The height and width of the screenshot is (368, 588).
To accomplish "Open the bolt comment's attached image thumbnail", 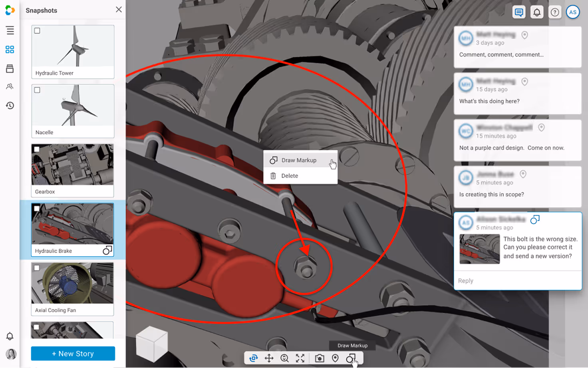I will [480, 250].
